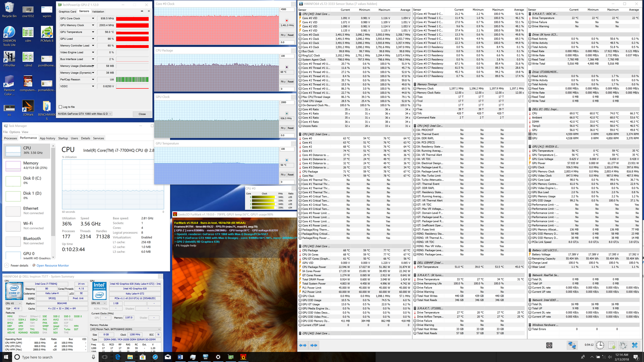Click GPU Load red sensor graph bar
Screen dimensions: 644x362
pos(132,39)
